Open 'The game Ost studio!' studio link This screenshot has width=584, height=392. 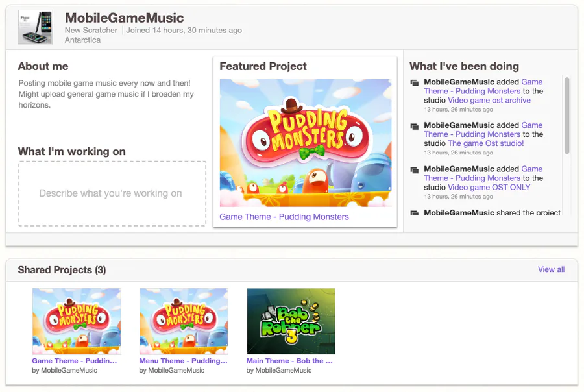coord(485,143)
